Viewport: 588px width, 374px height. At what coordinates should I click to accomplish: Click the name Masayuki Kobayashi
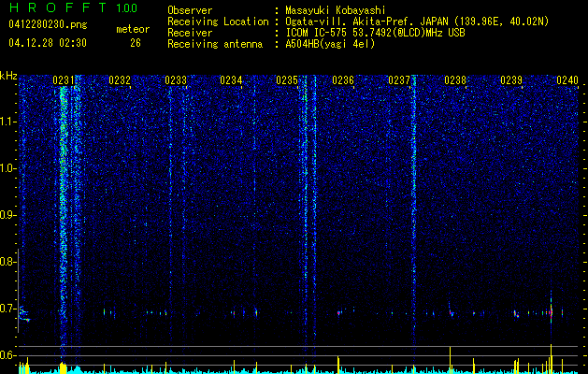coord(336,10)
